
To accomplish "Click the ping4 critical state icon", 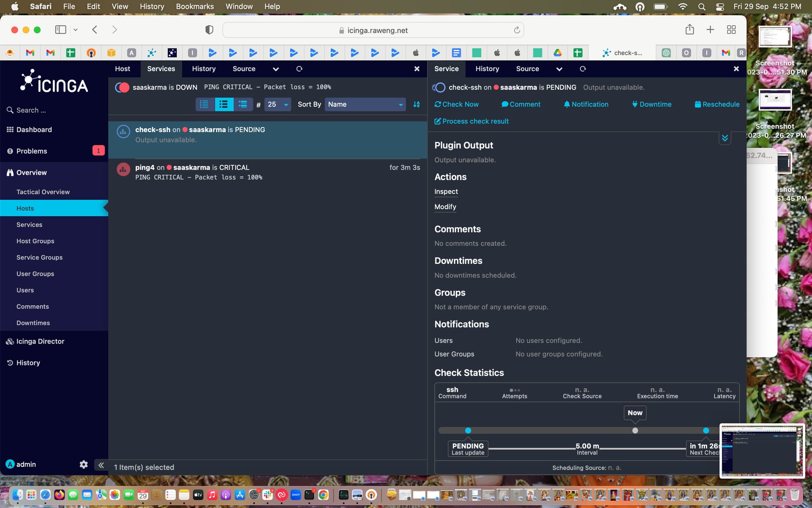I will coord(123,170).
